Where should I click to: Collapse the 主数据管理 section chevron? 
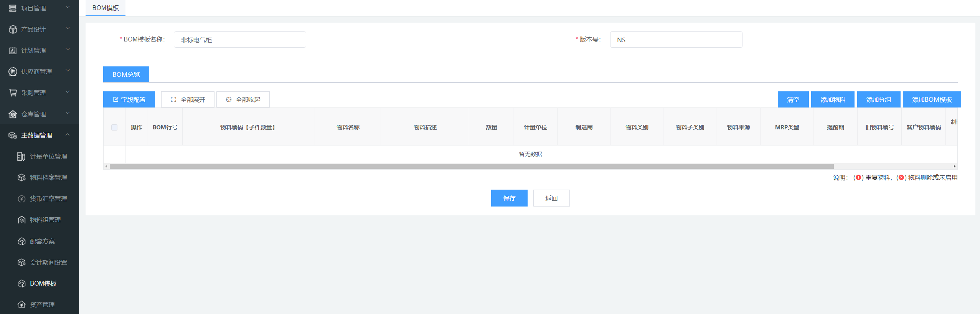coord(68,135)
